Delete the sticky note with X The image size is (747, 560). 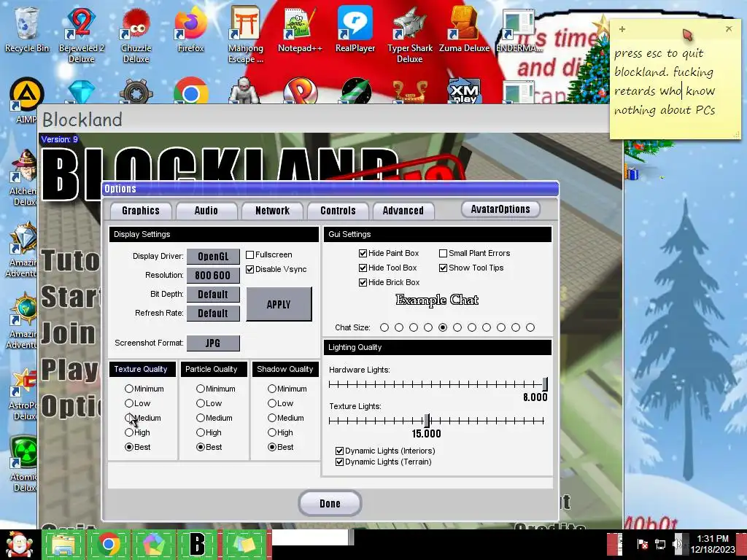pyautogui.click(x=729, y=29)
